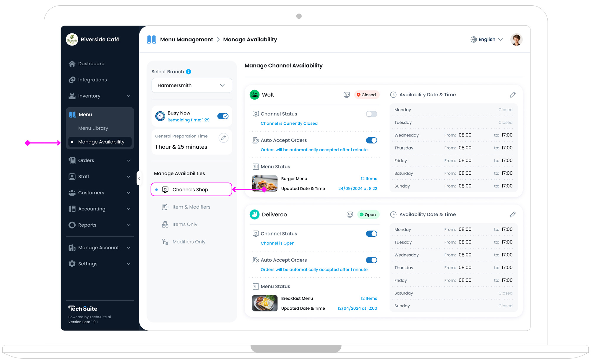
Task: Open the edit pencil for General Preparation Time
Action: pos(224,138)
